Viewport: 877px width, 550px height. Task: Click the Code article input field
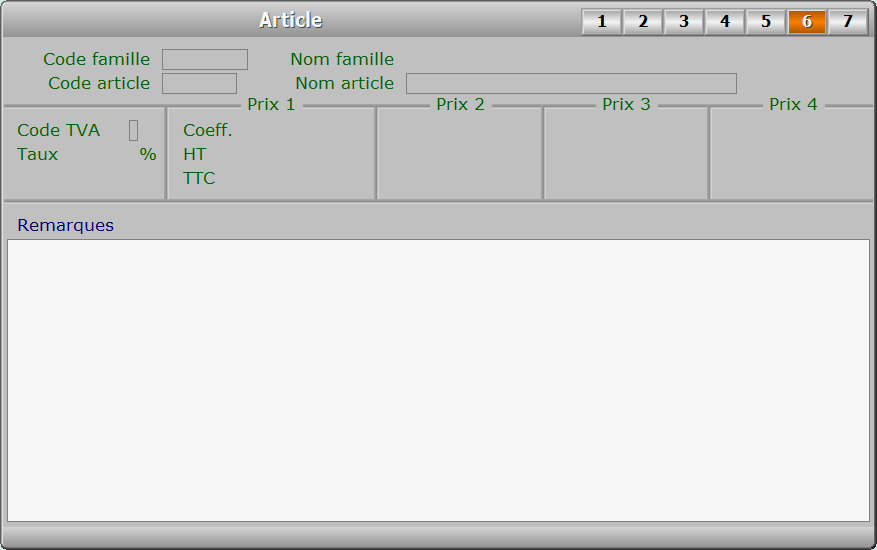(x=199, y=83)
